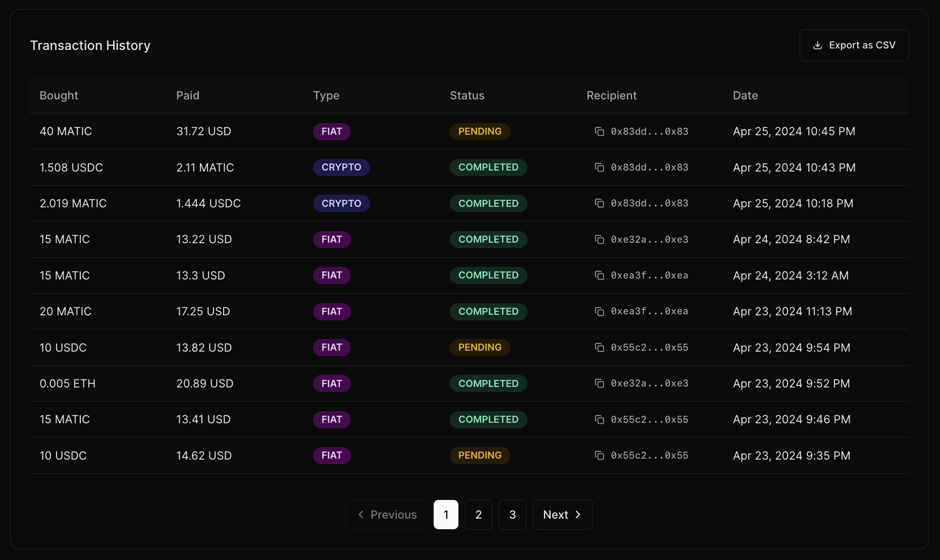Click the Date column header
This screenshot has width=940, height=560.
point(746,95)
